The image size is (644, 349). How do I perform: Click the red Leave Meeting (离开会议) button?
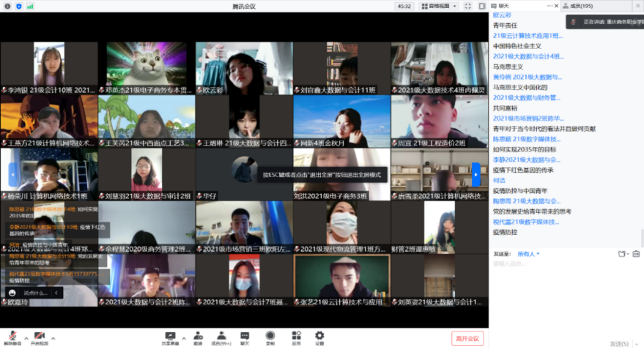467,338
